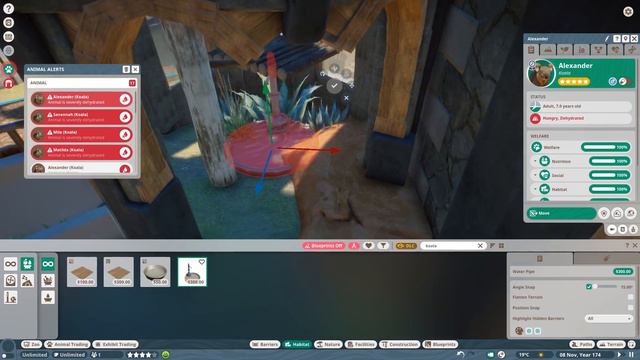Select Mila (Koala) dehydrated alert
The image size is (640, 360).
pos(81,135)
